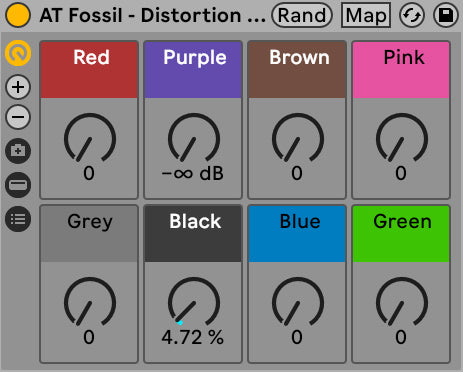Select the Grey macro color header
463x372 pixels.
(x=89, y=234)
